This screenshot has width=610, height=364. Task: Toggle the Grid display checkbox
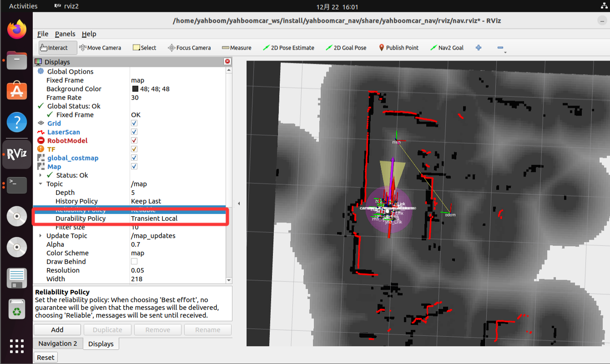134,124
